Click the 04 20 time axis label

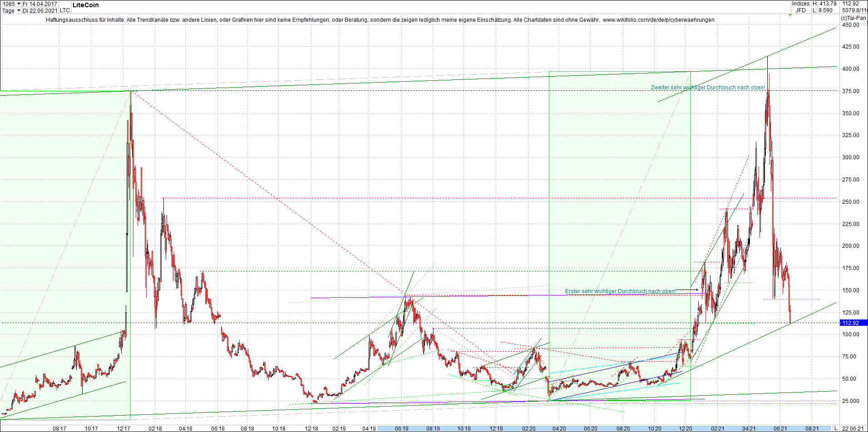[x=559, y=428]
